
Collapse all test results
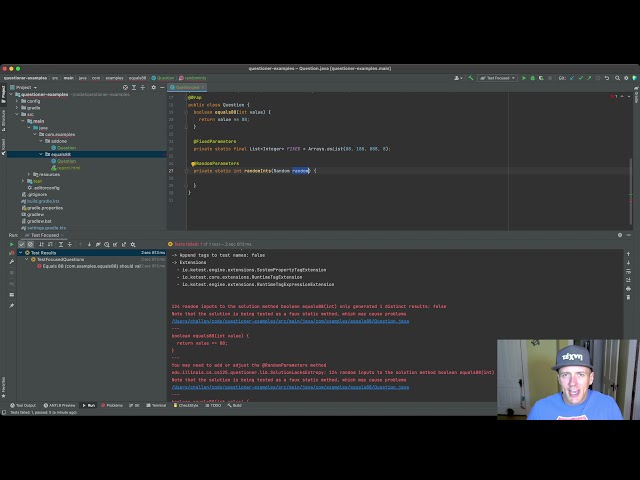click(x=70, y=244)
